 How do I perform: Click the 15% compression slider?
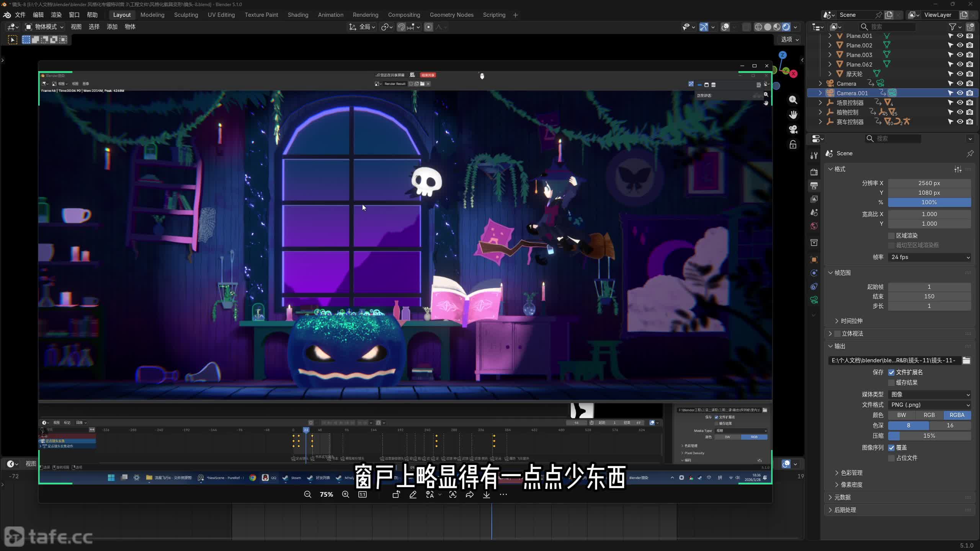pos(929,436)
